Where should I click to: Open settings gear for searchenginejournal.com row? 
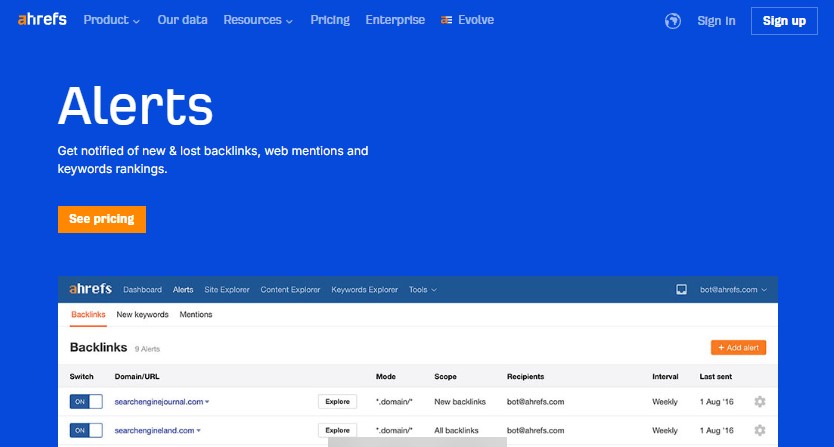[760, 402]
